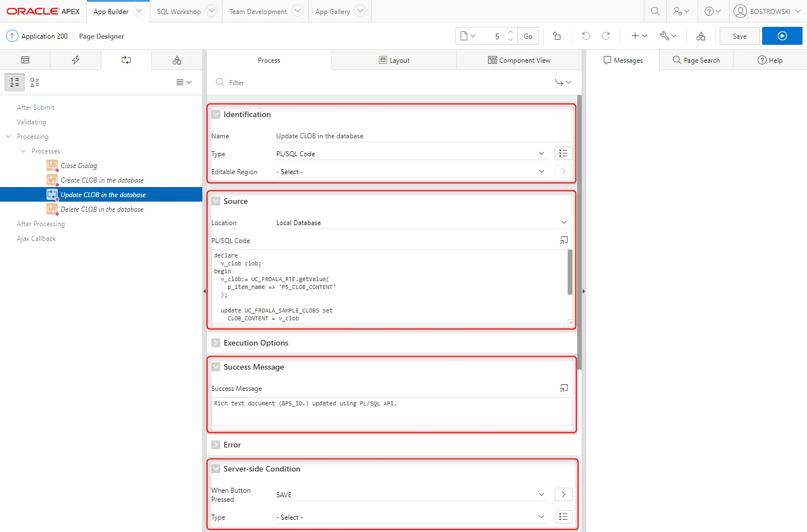This screenshot has width=807, height=532.
Task: Open the Utilities wrench menu
Action: tap(667, 36)
